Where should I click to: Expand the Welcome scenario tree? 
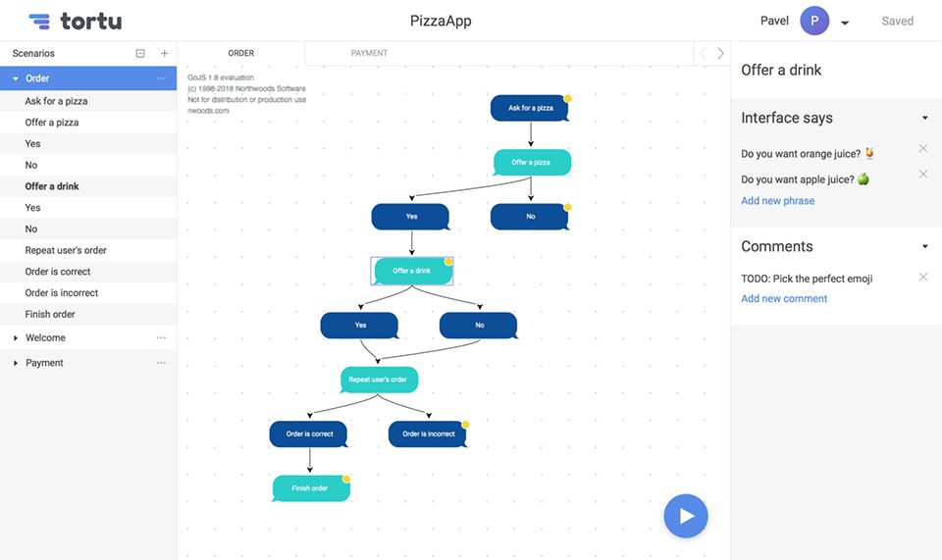point(16,338)
